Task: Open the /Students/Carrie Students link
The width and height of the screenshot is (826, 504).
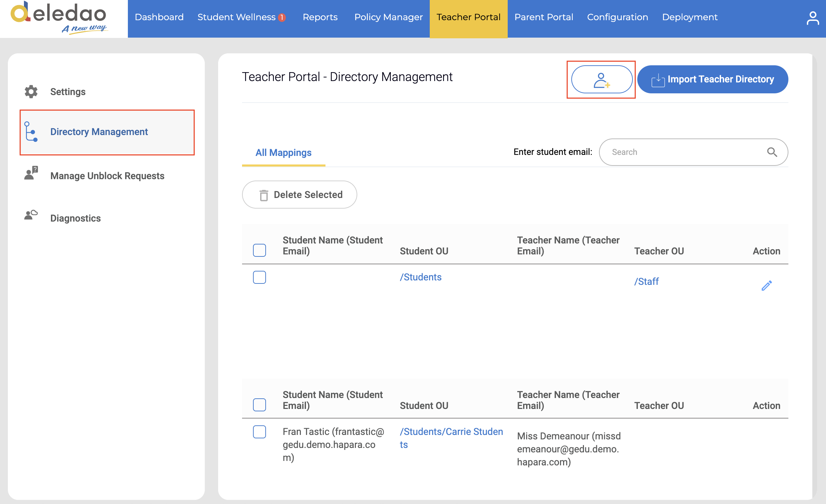Action: click(x=451, y=438)
